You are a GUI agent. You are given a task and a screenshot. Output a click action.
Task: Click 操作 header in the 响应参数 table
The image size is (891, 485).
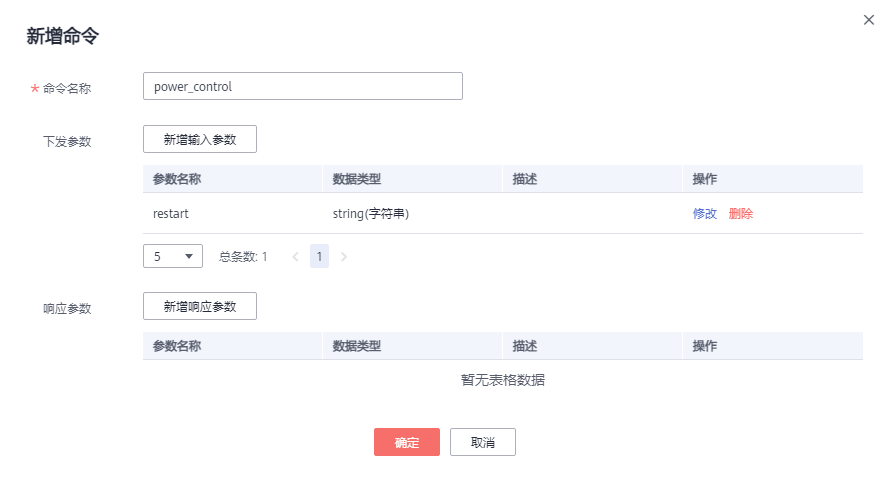click(705, 346)
